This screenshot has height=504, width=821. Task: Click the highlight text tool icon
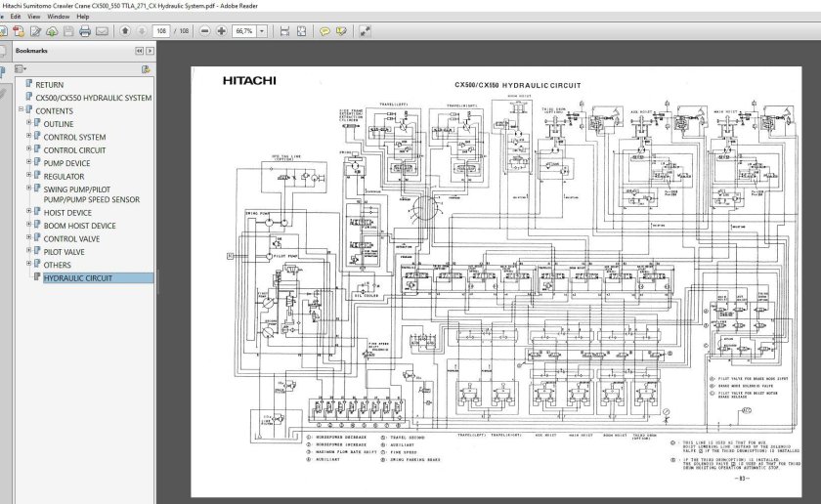[341, 31]
